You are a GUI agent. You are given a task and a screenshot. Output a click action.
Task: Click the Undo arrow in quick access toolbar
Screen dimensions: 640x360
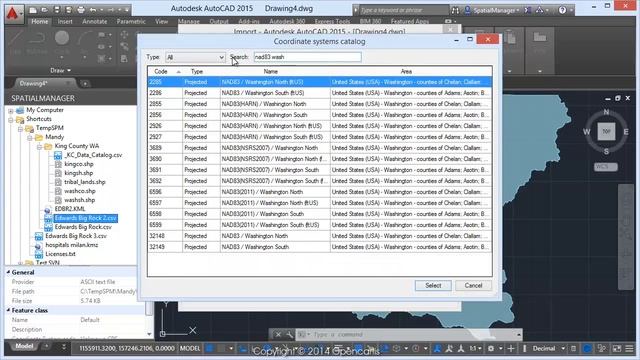coord(93,9)
